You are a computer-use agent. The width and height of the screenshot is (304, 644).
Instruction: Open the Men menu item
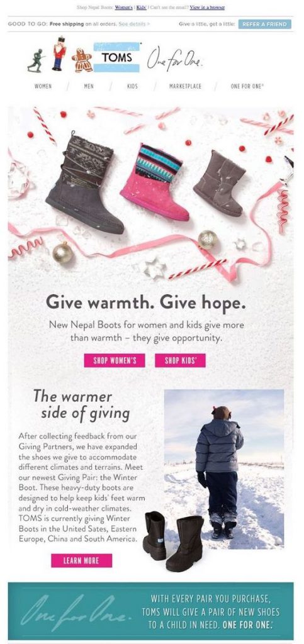(89, 86)
